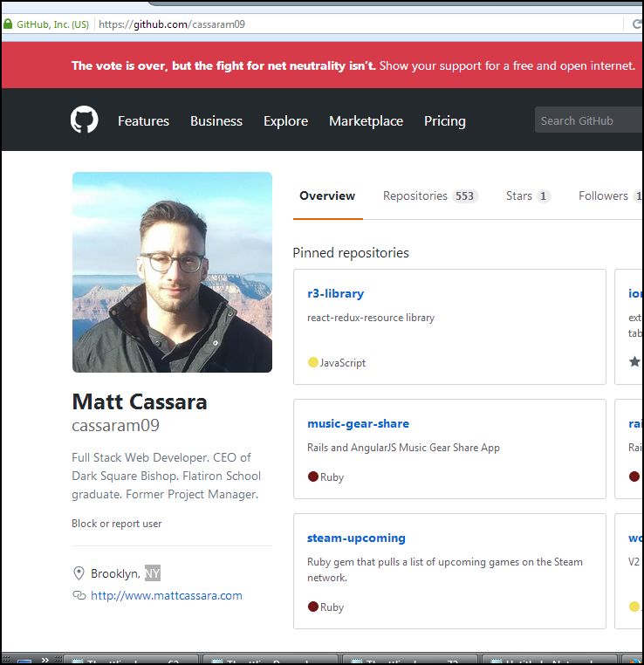Click the Stars count badge 1
Screen dimensions: 644x665
[x=543, y=196]
